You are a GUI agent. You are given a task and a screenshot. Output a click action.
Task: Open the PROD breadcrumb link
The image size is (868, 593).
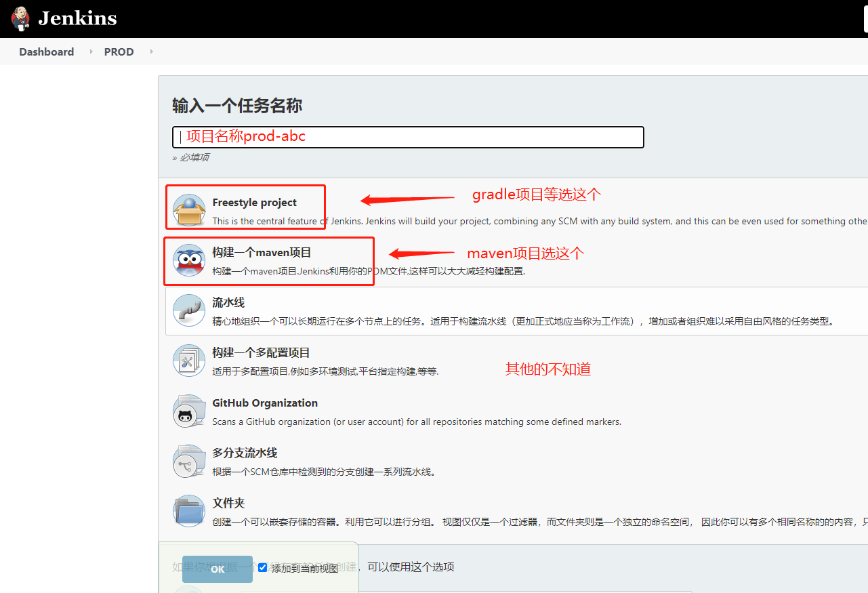[119, 52]
